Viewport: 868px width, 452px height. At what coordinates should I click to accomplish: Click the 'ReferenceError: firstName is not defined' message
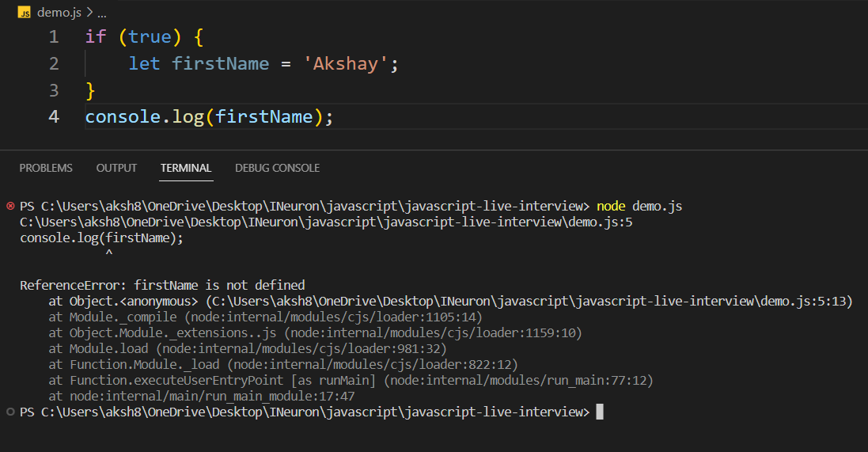(x=162, y=285)
